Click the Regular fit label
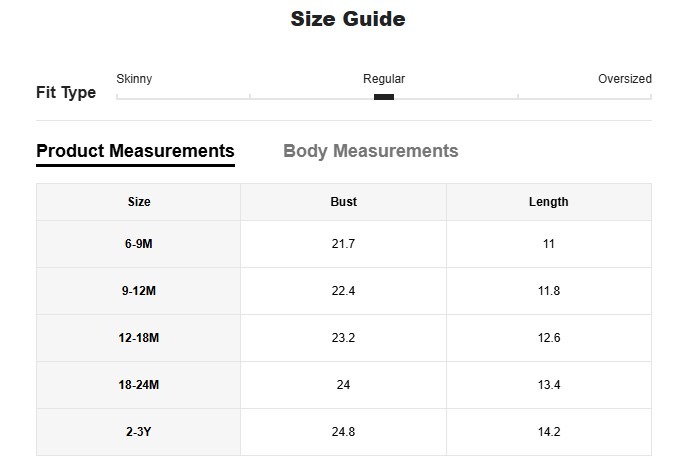This screenshot has width=690, height=469. click(x=383, y=79)
